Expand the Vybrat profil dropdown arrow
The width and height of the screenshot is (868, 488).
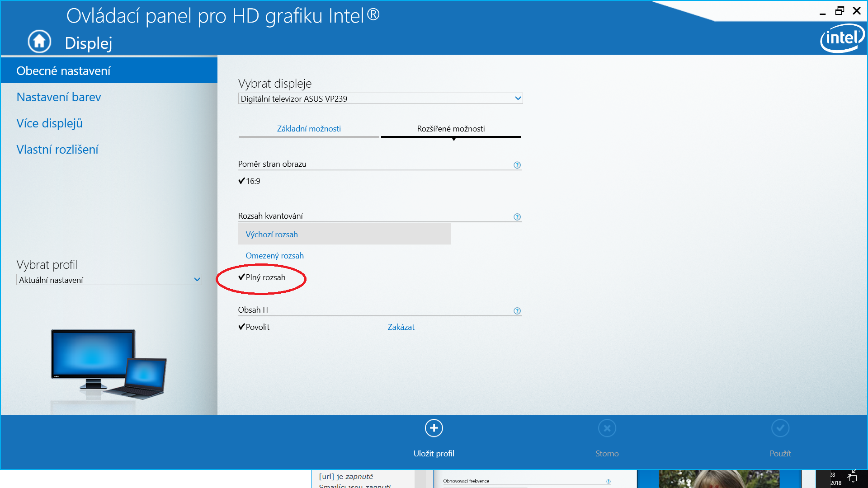click(x=197, y=280)
